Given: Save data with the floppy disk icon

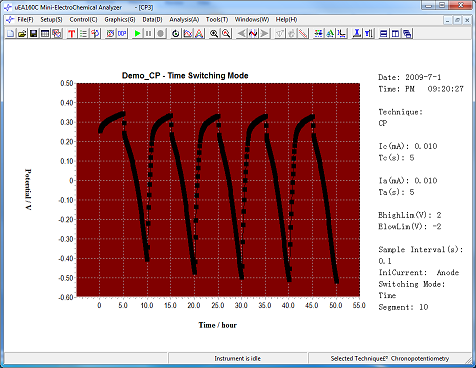Looking at the screenshot, I should 33,33.
